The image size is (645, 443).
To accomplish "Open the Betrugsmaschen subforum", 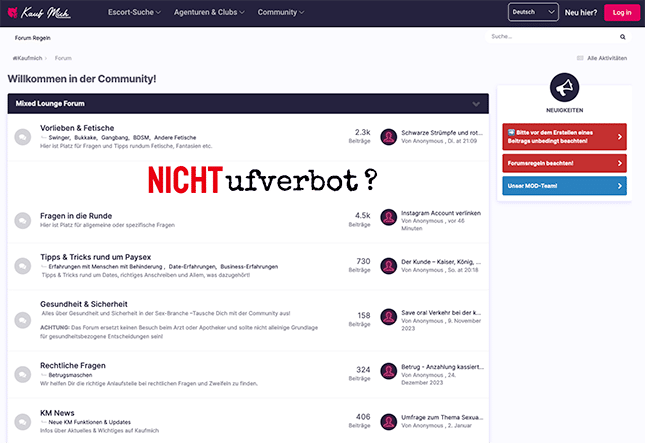I will (x=70, y=375).
